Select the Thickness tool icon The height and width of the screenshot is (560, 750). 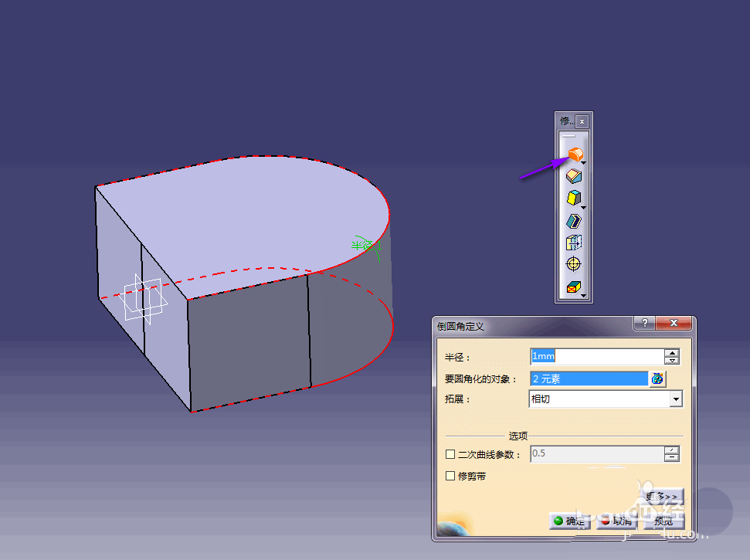tap(573, 243)
